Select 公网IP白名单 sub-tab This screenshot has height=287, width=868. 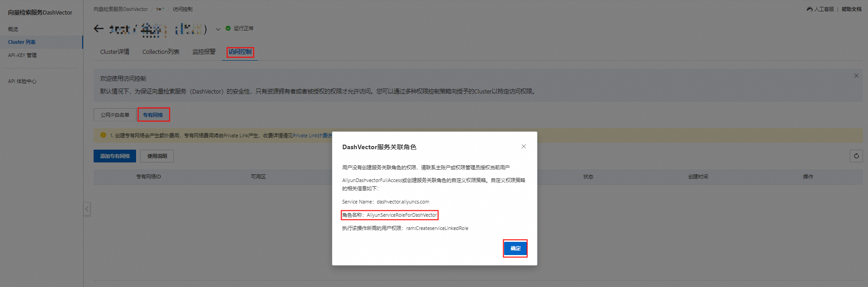(x=115, y=115)
